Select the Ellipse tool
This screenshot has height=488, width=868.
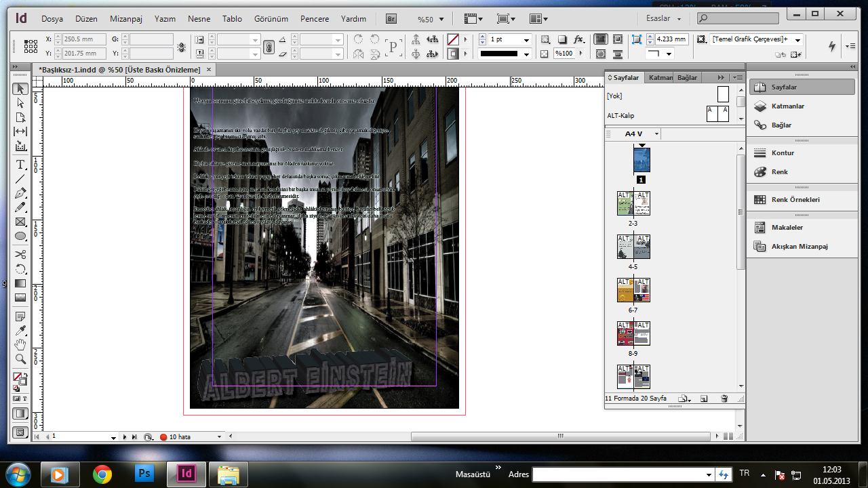coord(20,236)
